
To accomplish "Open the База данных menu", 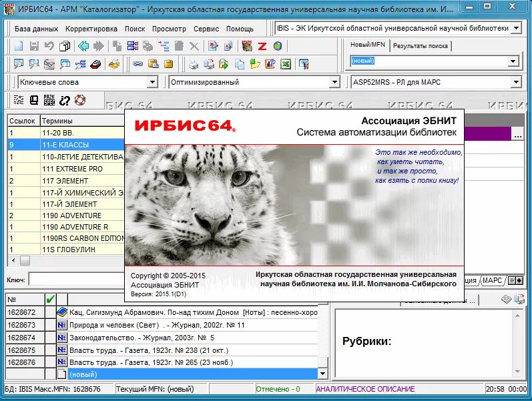I will point(36,29).
